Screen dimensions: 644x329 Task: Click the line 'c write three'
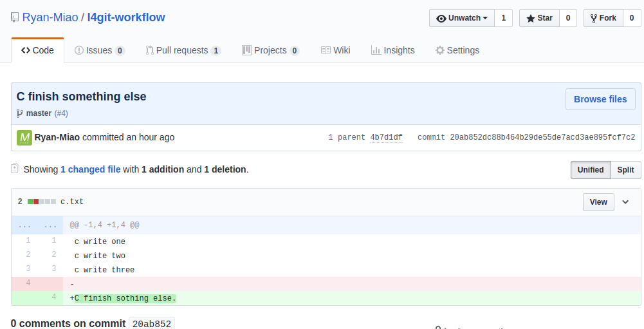pyautogui.click(x=104, y=270)
